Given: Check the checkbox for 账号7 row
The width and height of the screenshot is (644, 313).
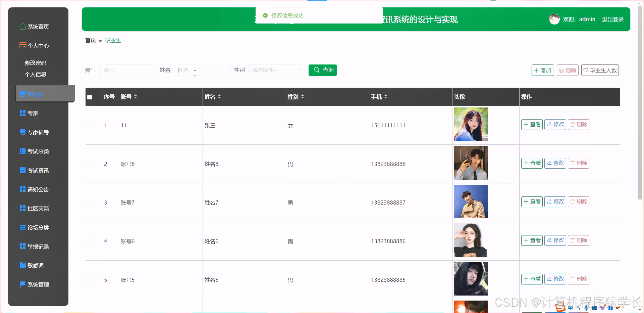Looking at the screenshot, I should pos(90,202).
